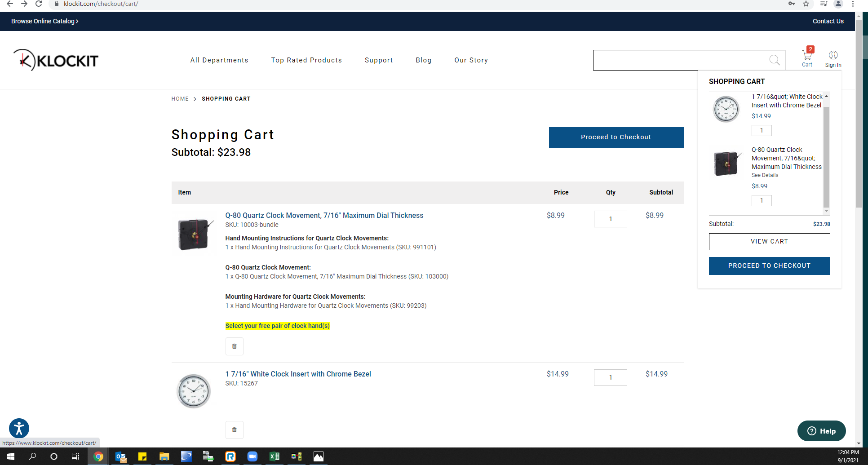Open Top Rated Products menu
This screenshot has height=465, width=868.
coord(306,60)
